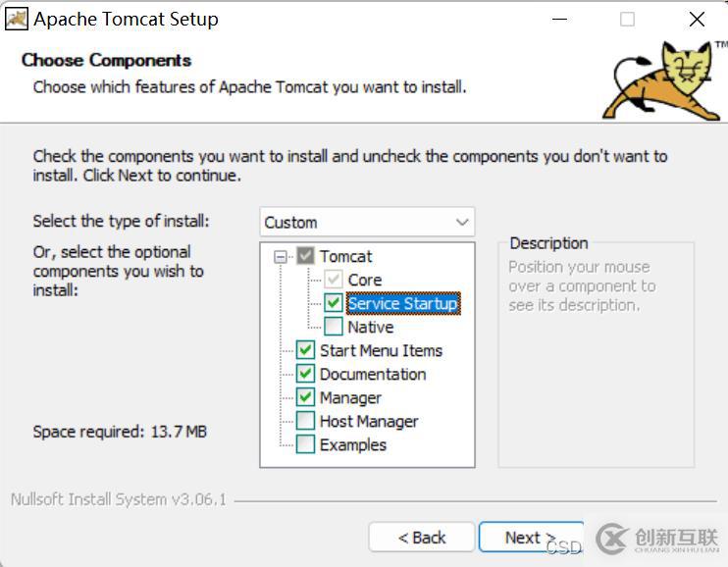Select the Service Startup tree label
Screen dimensions: 728x567
coord(403,303)
